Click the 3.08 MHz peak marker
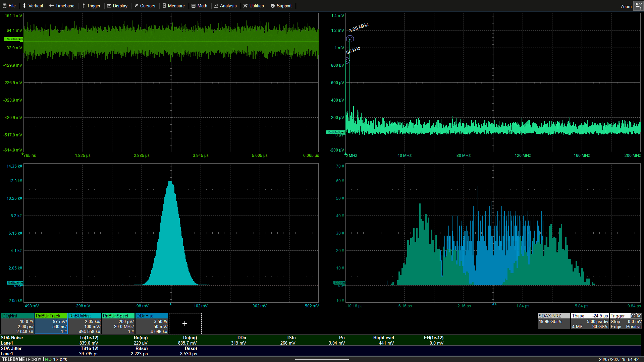The image size is (644, 362). [350, 39]
